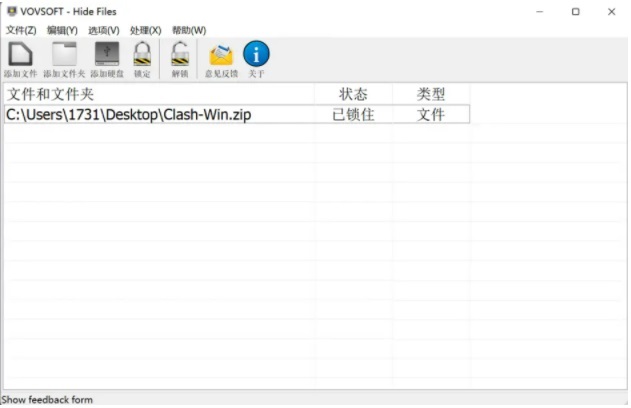
Task: Open the Help menu 帮助(W)
Action: [x=189, y=30]
